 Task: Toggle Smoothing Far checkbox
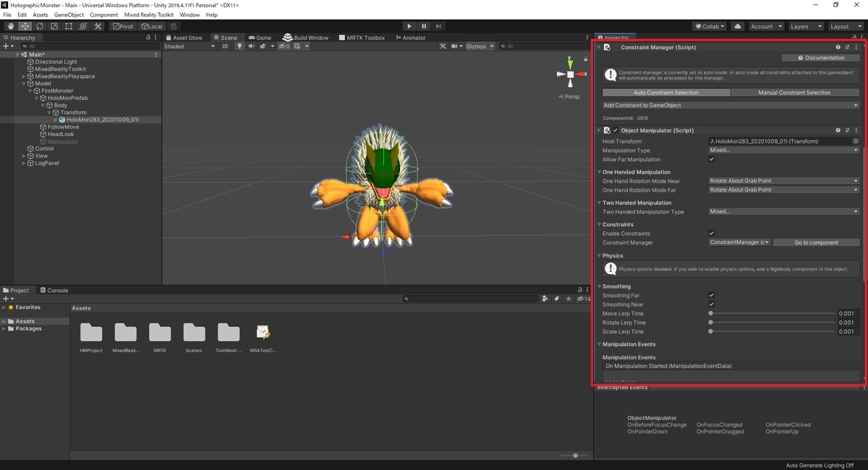pos(712,295)
